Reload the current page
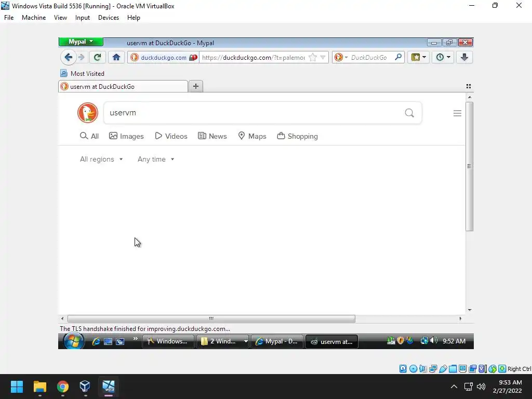Screen dimensions: 532x399 point(97,57)
